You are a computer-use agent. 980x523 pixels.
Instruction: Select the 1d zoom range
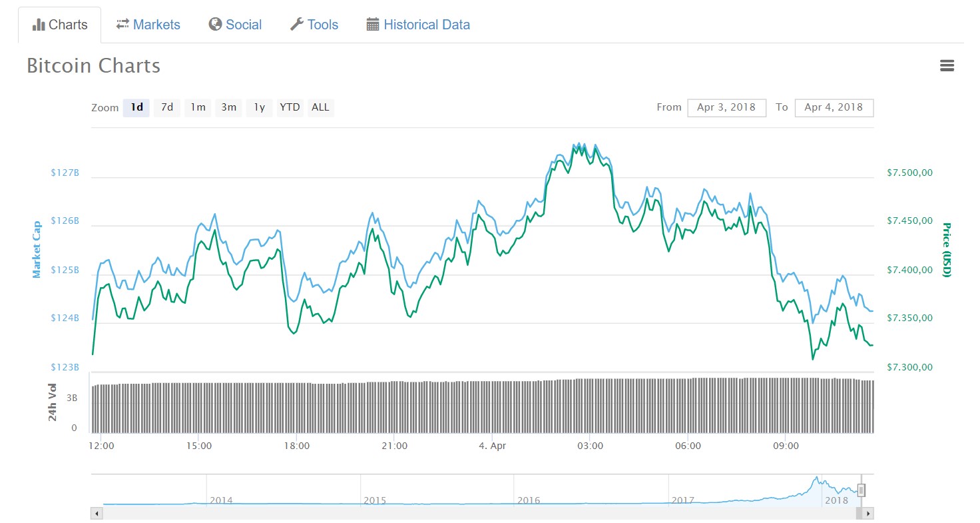[136, 107]
